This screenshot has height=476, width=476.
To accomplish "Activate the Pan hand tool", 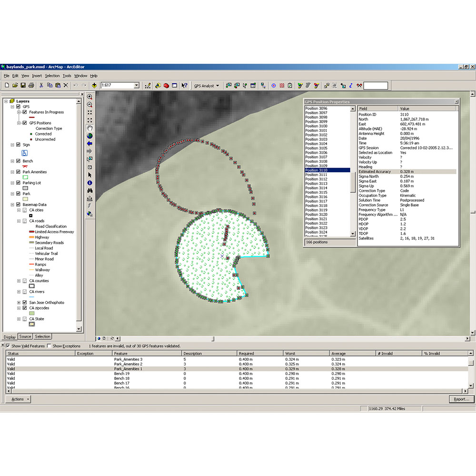I will tap(89, 128).
